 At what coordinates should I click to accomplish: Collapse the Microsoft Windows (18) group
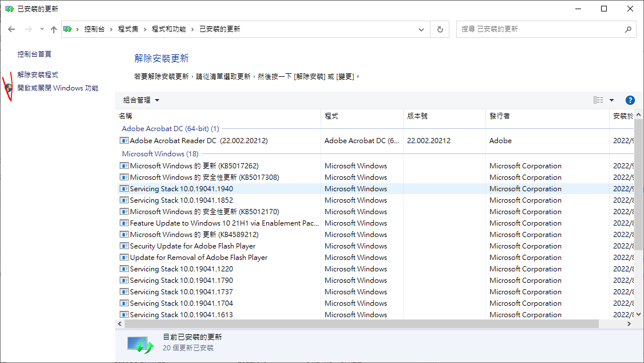[160, 153]
